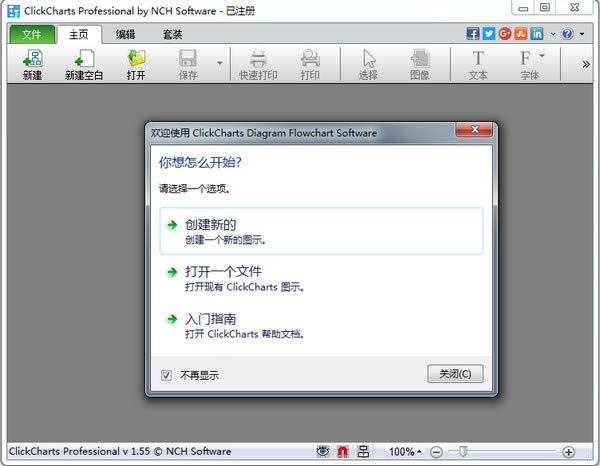This screenshot has width=600, height=466.
Task: Click the 新建 (New) toolbar icon
Action: tap(32, 59)
